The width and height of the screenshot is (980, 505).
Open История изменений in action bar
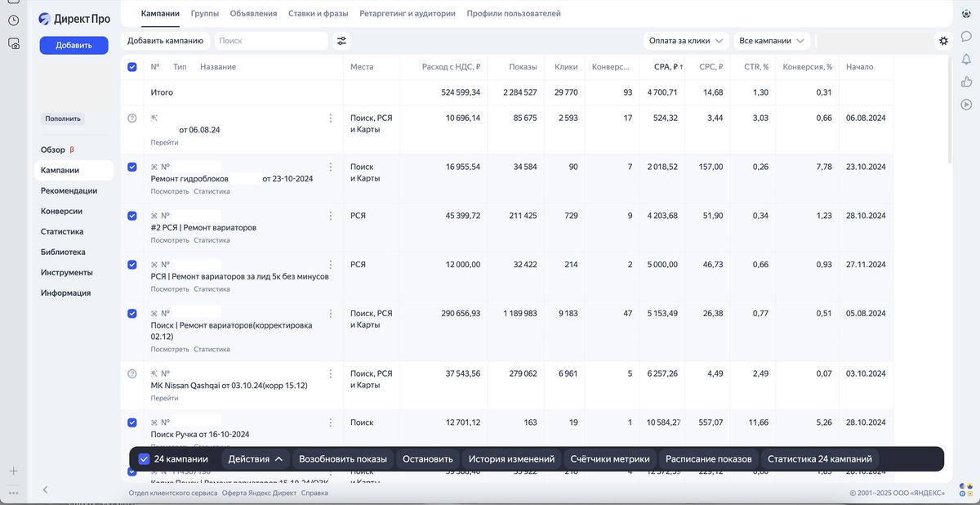[511, 459]
